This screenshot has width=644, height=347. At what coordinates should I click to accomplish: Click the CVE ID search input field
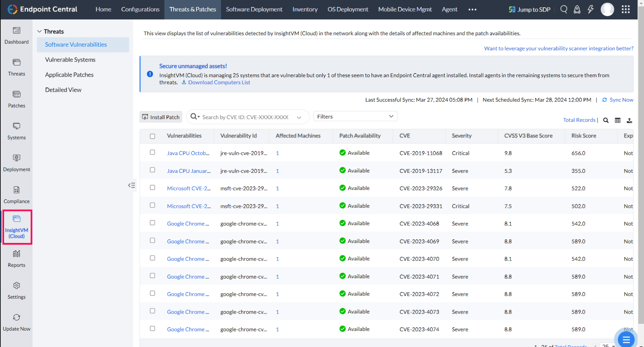(245, 117)
